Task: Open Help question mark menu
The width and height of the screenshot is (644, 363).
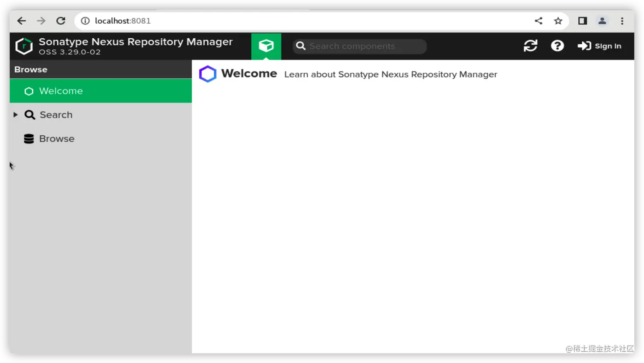Action: coord(557,46)
